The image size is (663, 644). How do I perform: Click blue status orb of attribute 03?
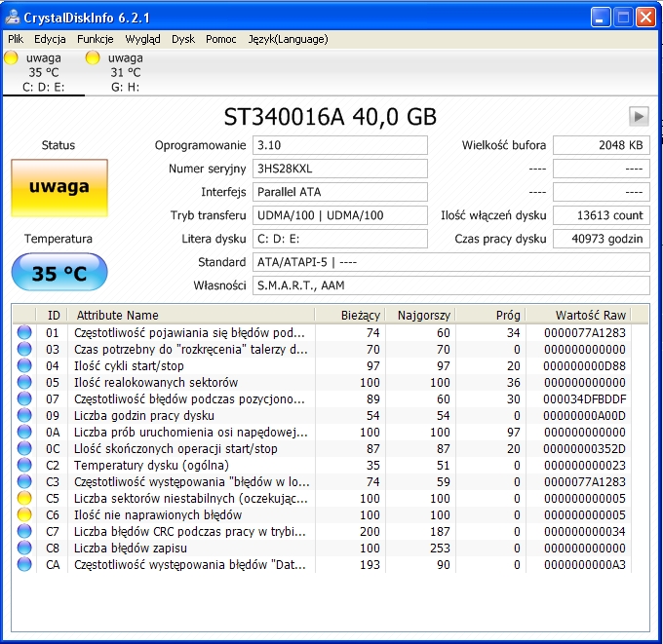click(24, 349)
